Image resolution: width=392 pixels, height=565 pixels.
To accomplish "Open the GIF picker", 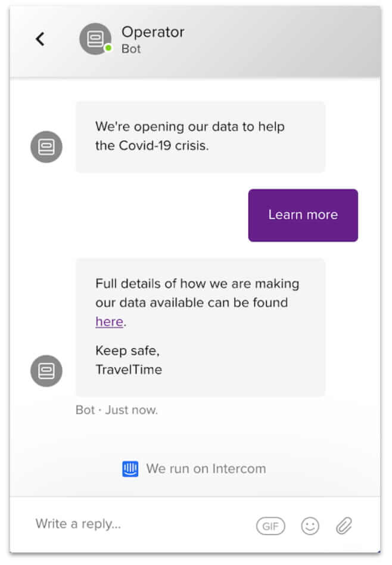I will coord(270,526).
